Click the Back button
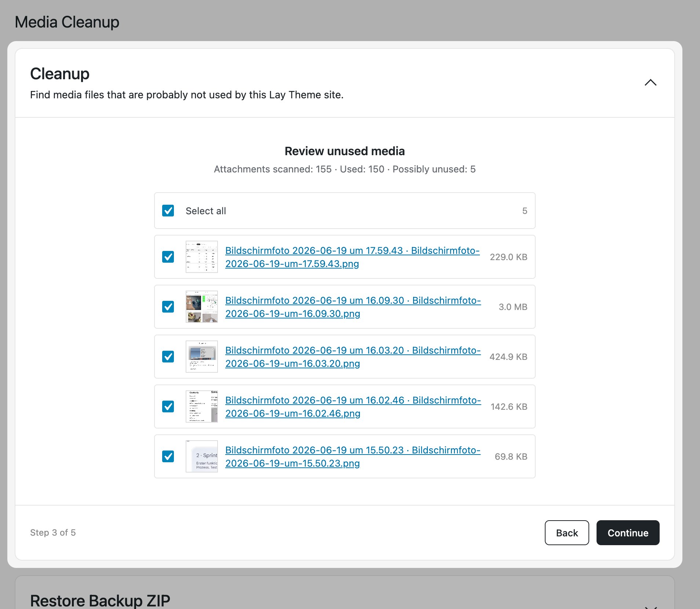Viewport: 700px width, 609px height. 567,533
